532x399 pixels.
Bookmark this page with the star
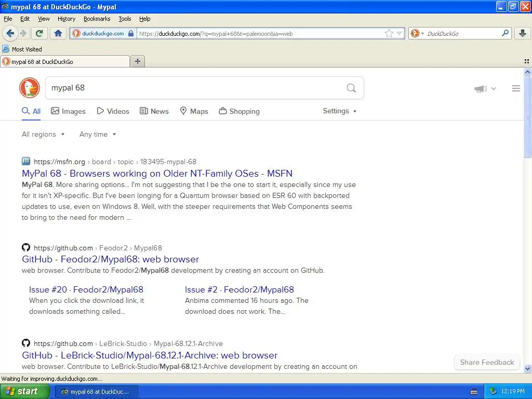point(389,33)
